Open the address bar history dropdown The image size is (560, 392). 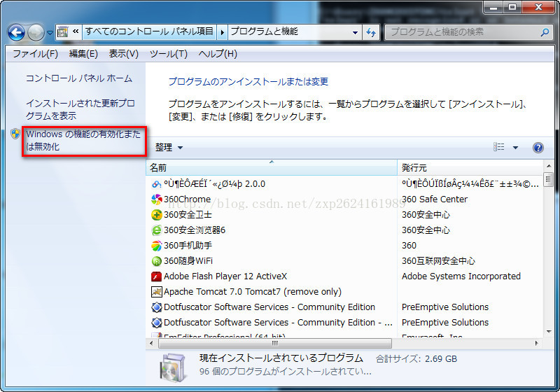coord(355,32)
